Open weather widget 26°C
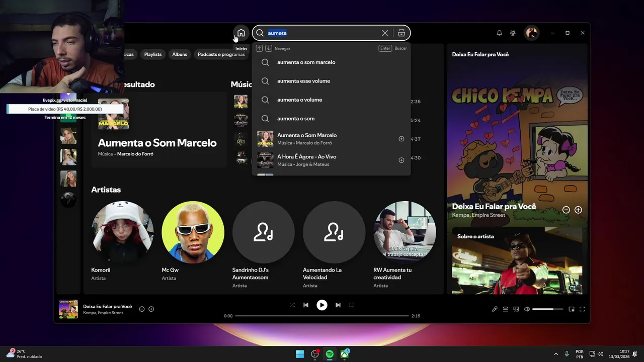 point(24,354)
